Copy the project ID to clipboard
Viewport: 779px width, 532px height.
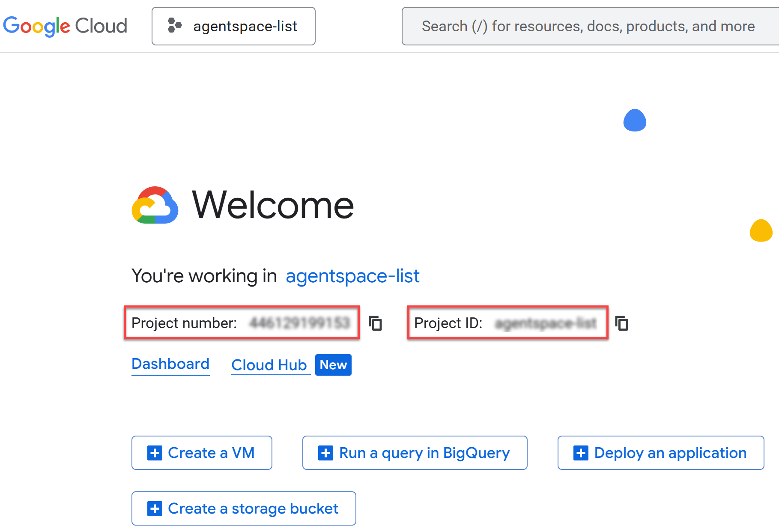coord(621,323)
